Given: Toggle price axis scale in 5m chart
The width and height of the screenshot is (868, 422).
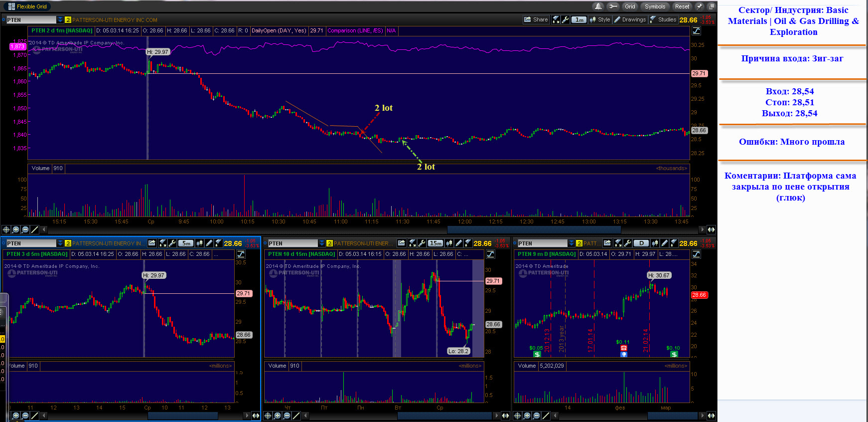Looking at the screenshot, I should tap(241, 254).
